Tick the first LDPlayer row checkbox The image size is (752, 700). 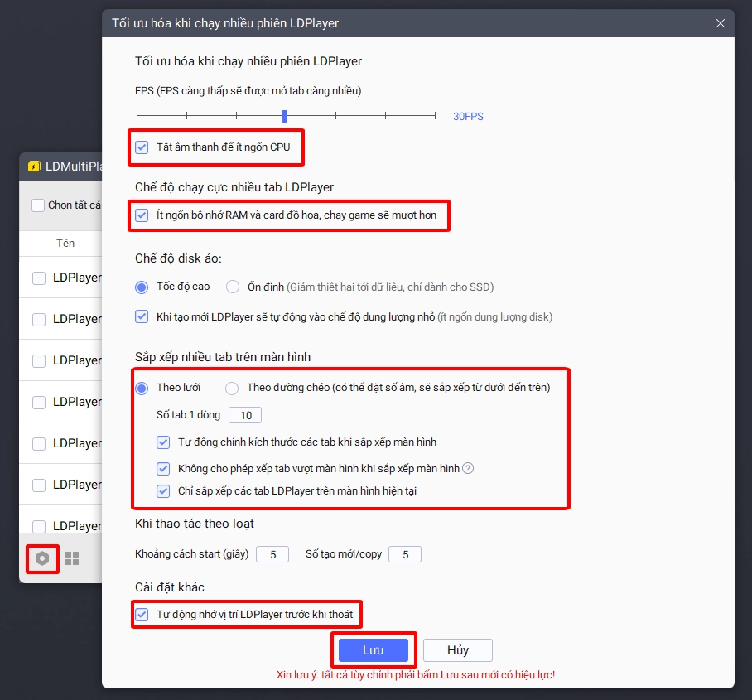39,278
